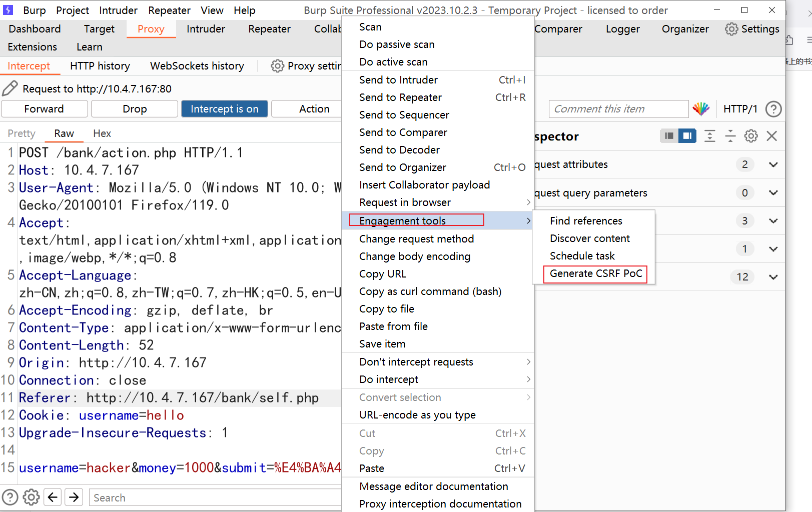Select Copy as curl command (bash)
Screen dimensions: 812x512
438,291
